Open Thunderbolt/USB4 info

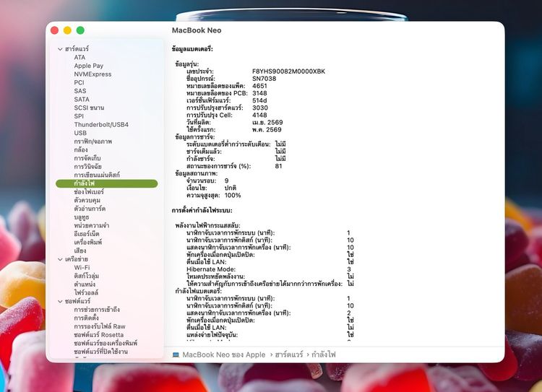(101, 125)
